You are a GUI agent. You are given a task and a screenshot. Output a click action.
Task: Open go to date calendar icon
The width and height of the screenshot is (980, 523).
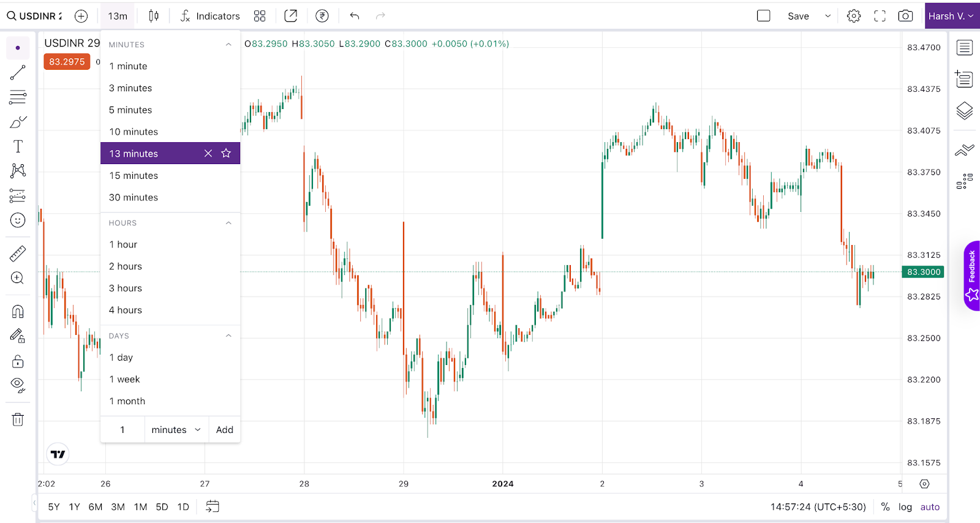[212, 506]
